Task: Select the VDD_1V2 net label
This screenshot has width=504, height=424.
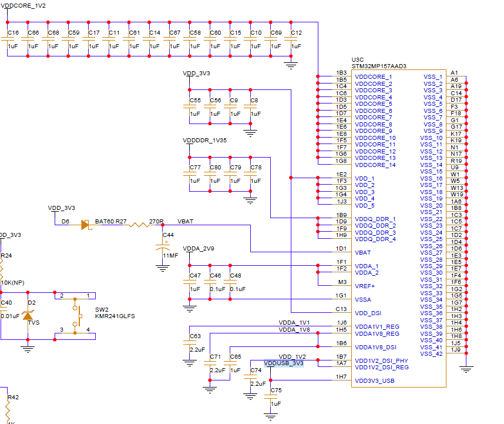Action: tap(292, 356)
